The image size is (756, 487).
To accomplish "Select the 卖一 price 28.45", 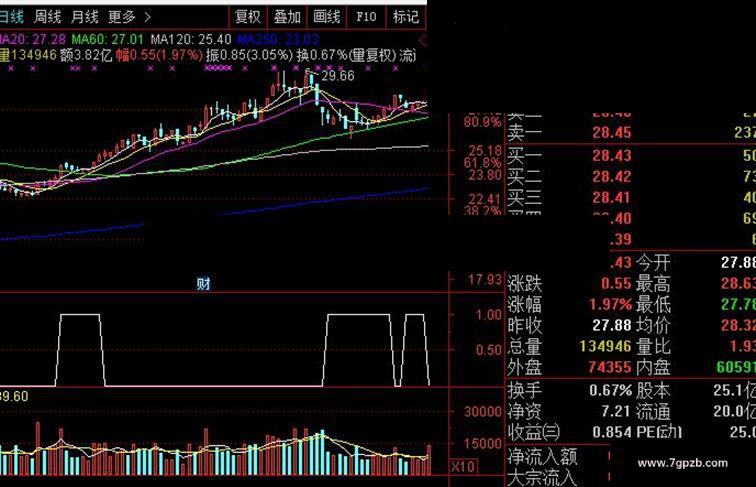I will 611,133.
